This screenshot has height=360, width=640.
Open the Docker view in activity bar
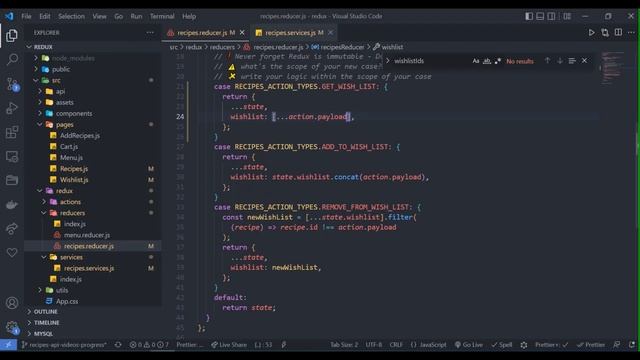[x=12, y=204]
